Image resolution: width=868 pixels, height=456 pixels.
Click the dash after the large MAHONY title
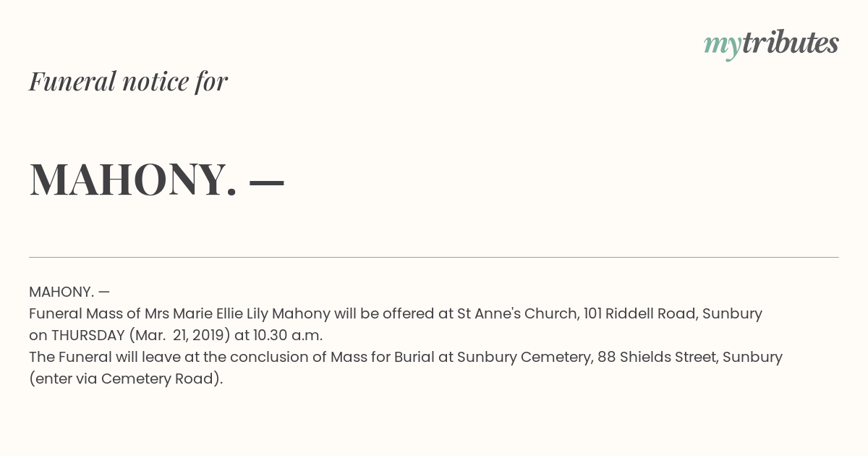266,181
